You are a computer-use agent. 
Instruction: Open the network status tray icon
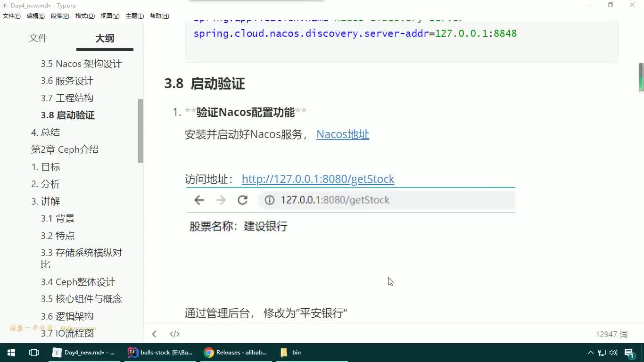coord(602,353)
